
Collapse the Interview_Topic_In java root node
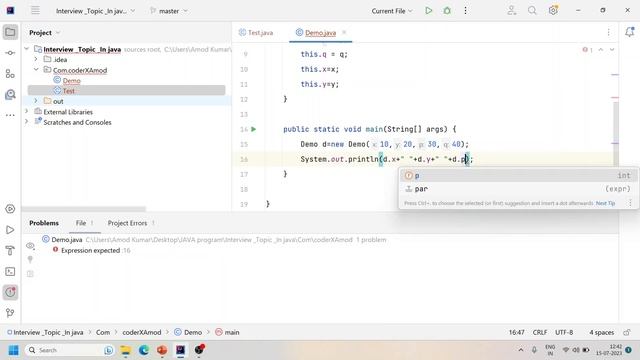coord(27,49)
